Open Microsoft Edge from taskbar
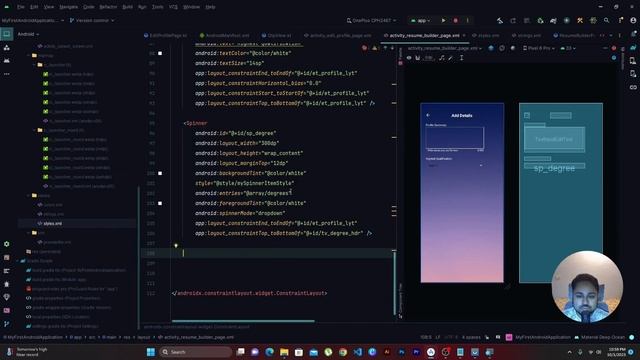Screen dimensions: 640x360 269,352
